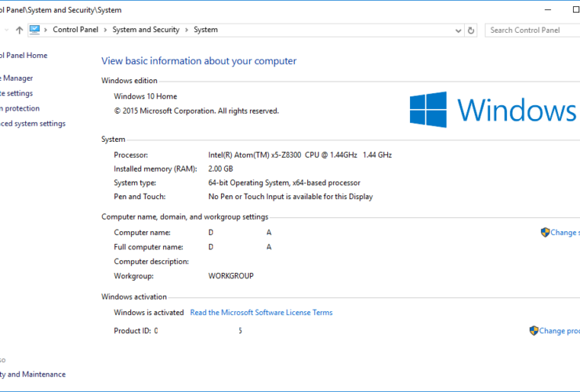The height and width of the screenshot is (392, 580).
Task: Open Advanced system settings link
Action: tap(33, 124)
